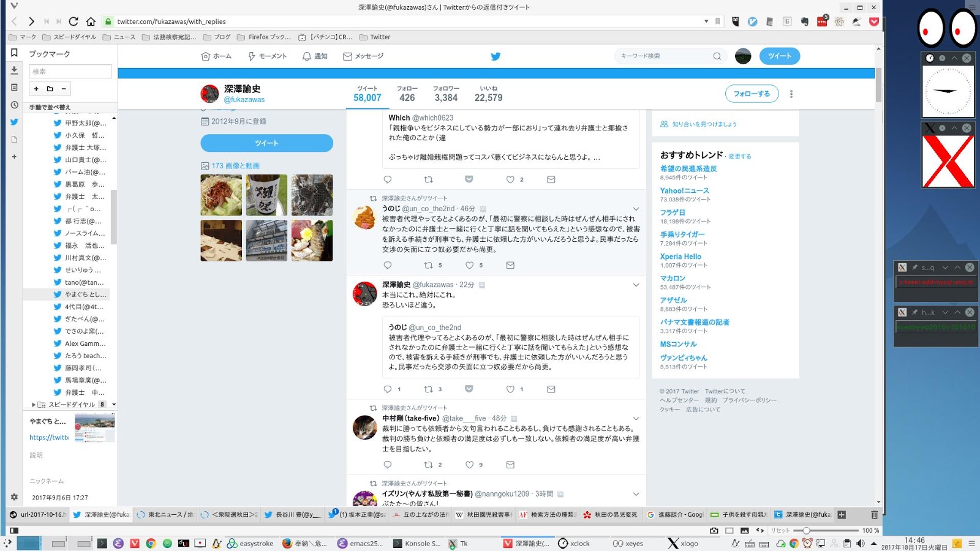The width and height of the screenshot is (980, 551).
Task: Open page actions code icon in status bar
Action: pos(760,530)
